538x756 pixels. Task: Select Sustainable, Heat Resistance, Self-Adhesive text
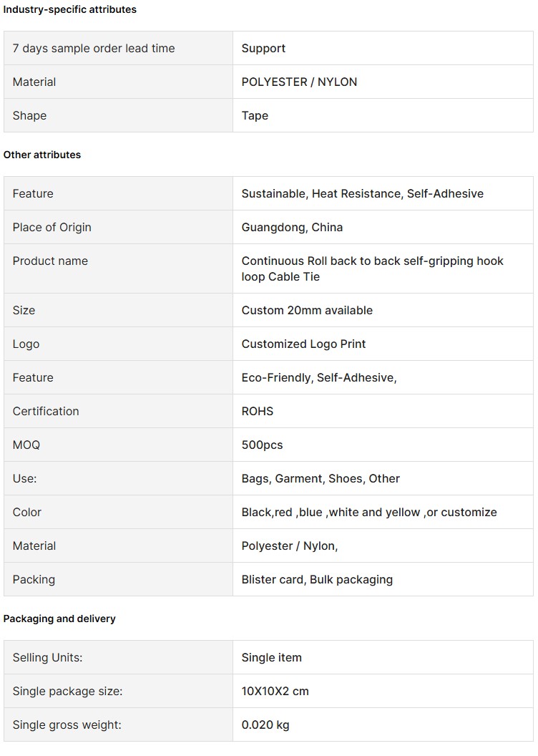[x=362, y=194]
